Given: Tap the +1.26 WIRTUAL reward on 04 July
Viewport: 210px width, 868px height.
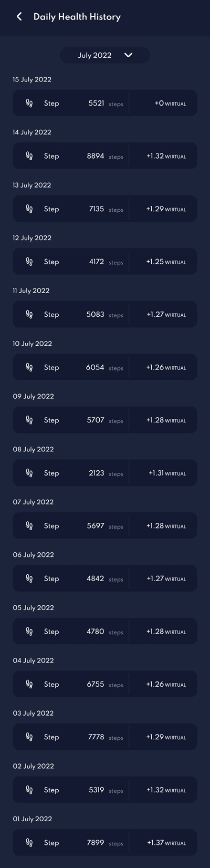Looking at the screenshot, I should pyautogui.click(x=166, y=685).
